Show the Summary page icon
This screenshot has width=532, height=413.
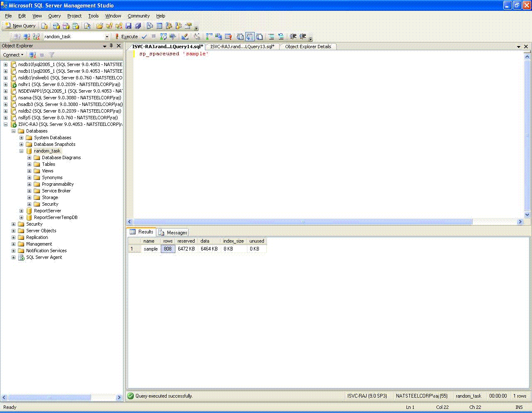click(x=160, y=26)
